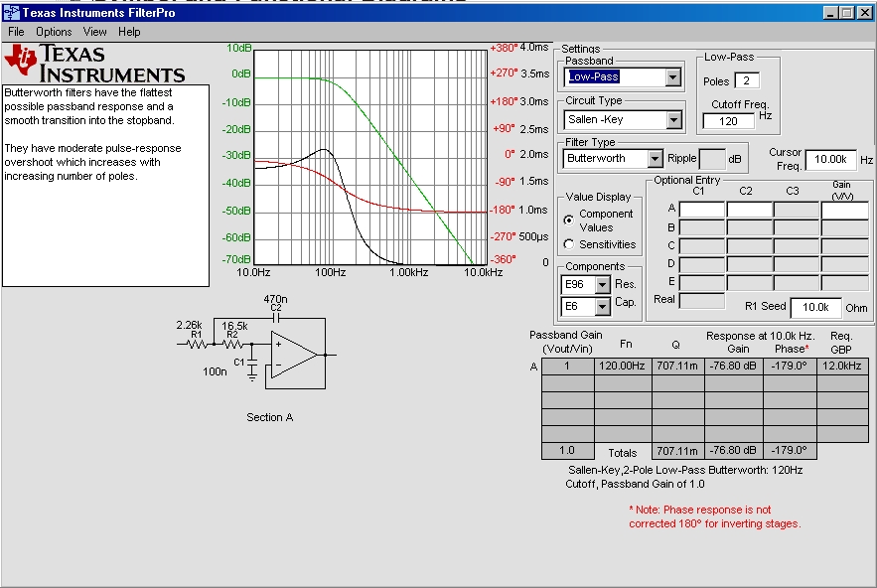Open the Options menu
Viewport: 877px width, 588px height.
point(54,32)
